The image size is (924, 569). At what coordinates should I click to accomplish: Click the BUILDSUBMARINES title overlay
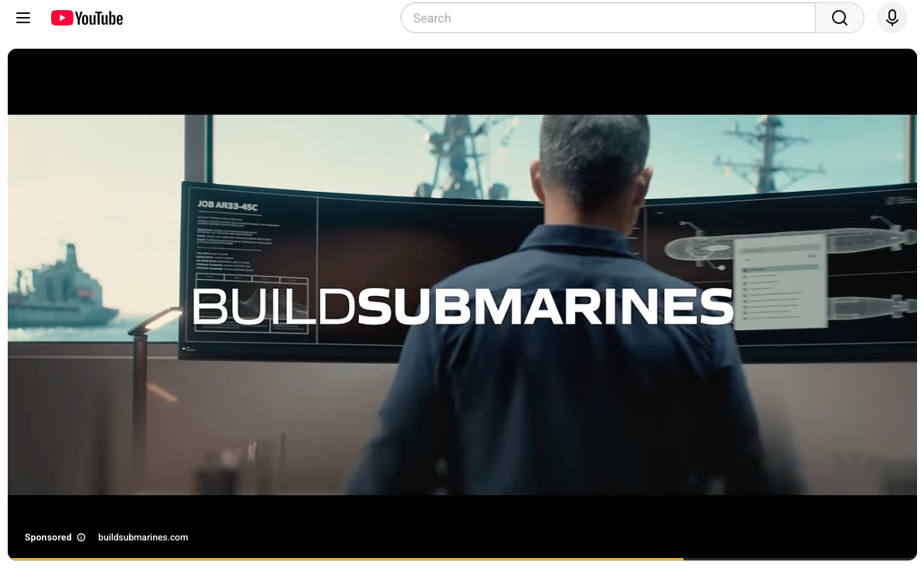[x=462, y=306]
